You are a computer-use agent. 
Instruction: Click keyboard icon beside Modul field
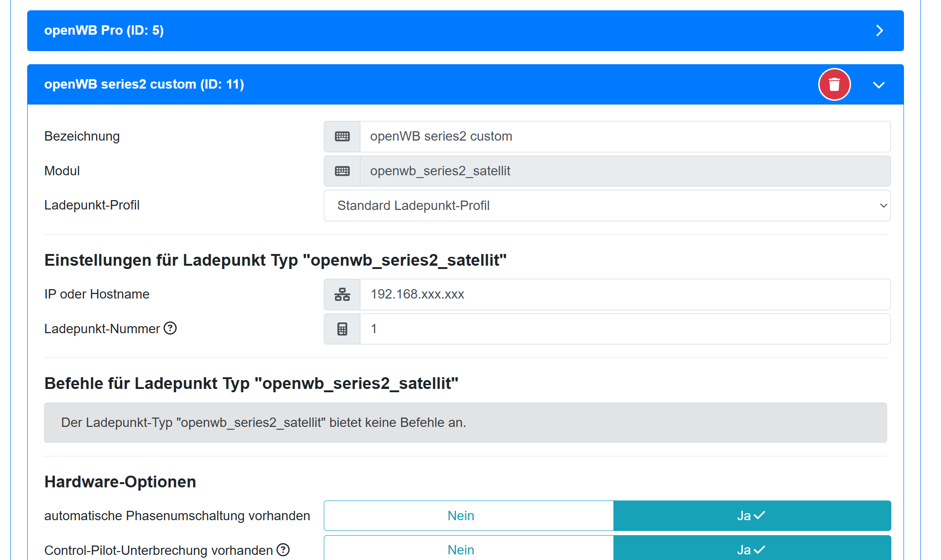point(342,171)
